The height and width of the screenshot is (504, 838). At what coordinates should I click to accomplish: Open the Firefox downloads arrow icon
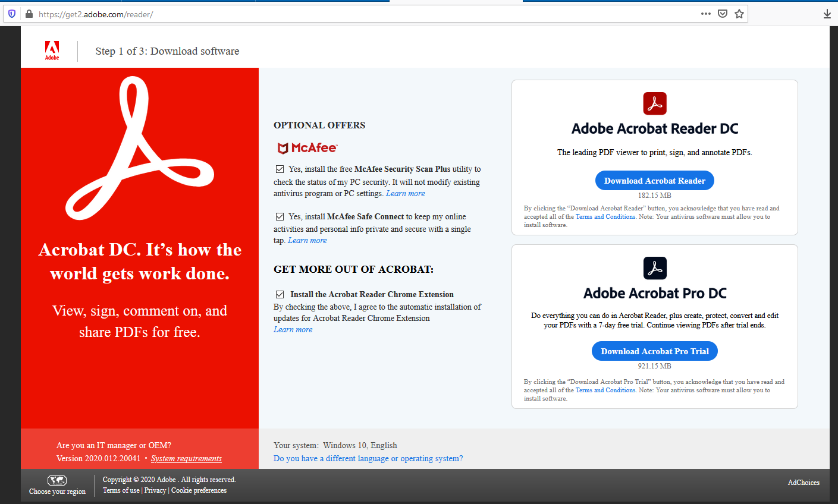(x=827, y=14)
